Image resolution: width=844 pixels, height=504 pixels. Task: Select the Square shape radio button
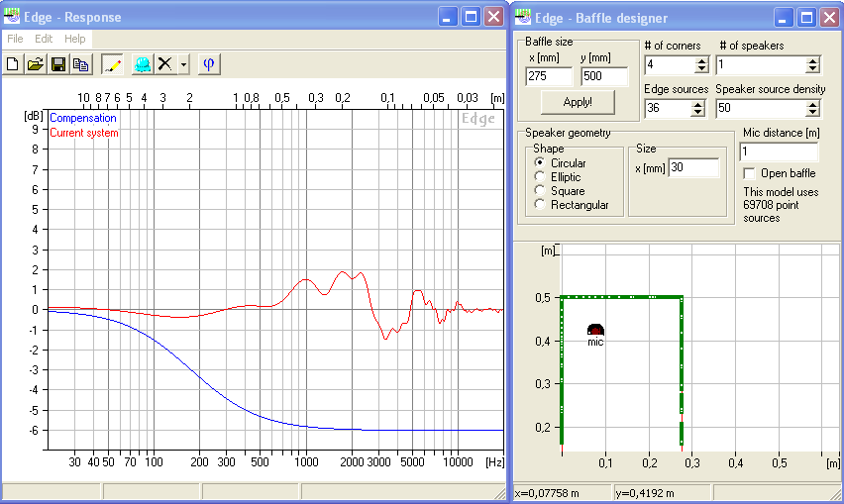click(x=539, y=190)
